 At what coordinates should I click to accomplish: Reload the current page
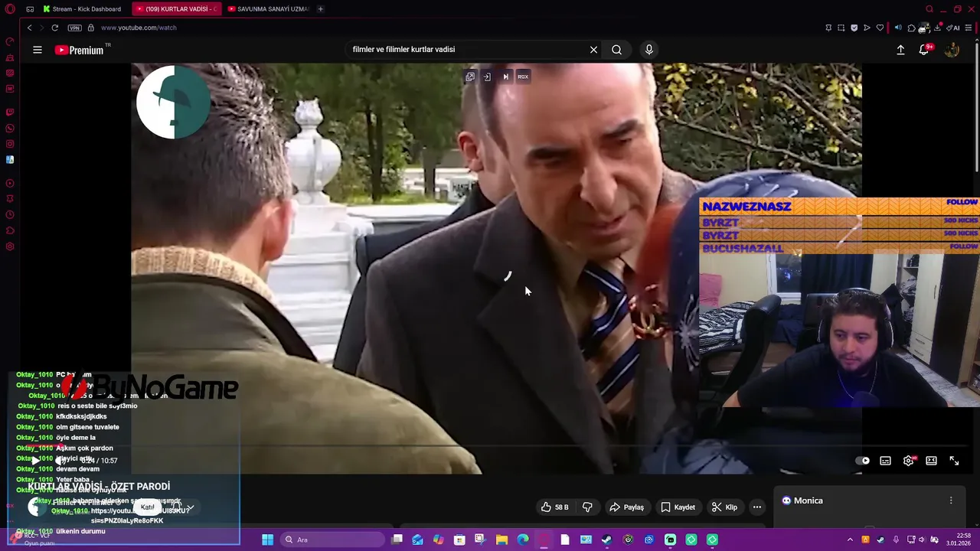[55, 28]
